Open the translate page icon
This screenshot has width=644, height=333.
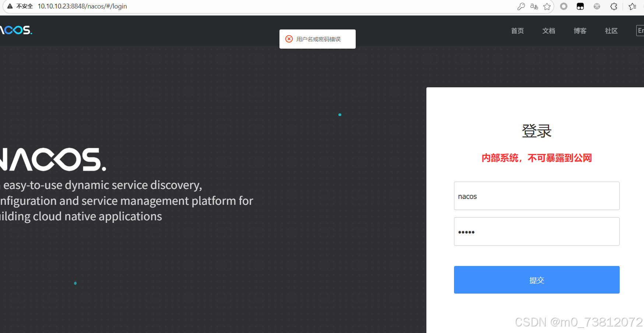point(534,6)
